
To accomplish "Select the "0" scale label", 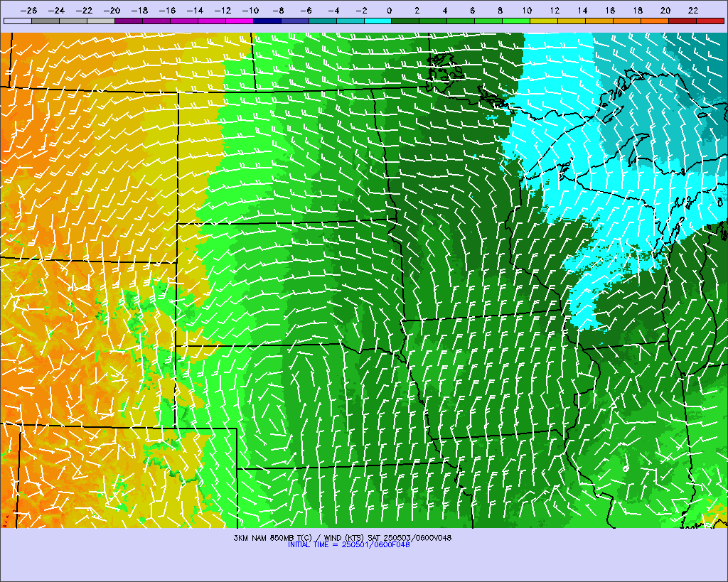I will tap(389, 10).
